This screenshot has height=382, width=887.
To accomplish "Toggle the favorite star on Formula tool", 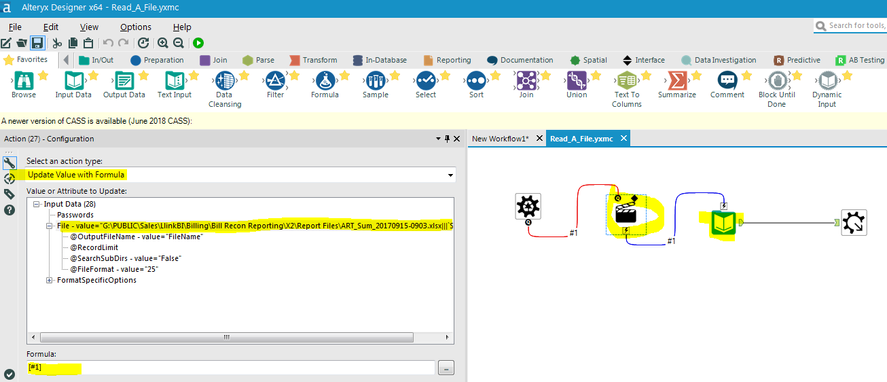I will pos(345,75).
